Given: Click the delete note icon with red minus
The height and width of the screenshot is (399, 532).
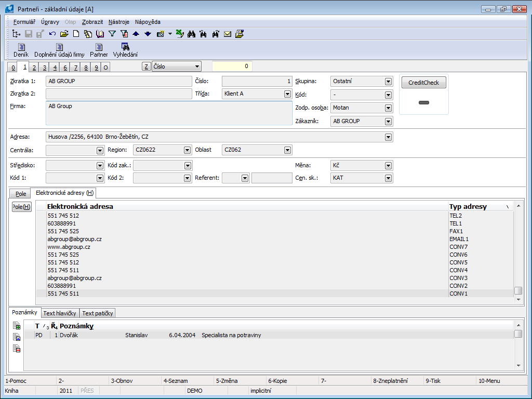Looking at the screenshot, I should pos(17,348).
